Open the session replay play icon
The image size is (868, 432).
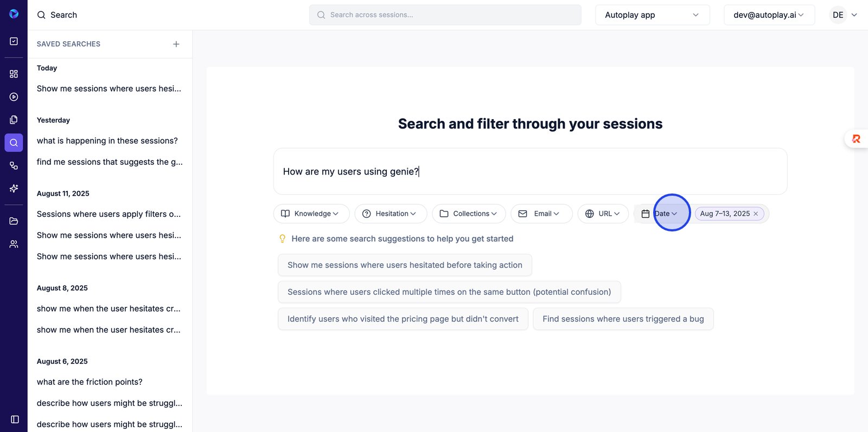point(14,97)
